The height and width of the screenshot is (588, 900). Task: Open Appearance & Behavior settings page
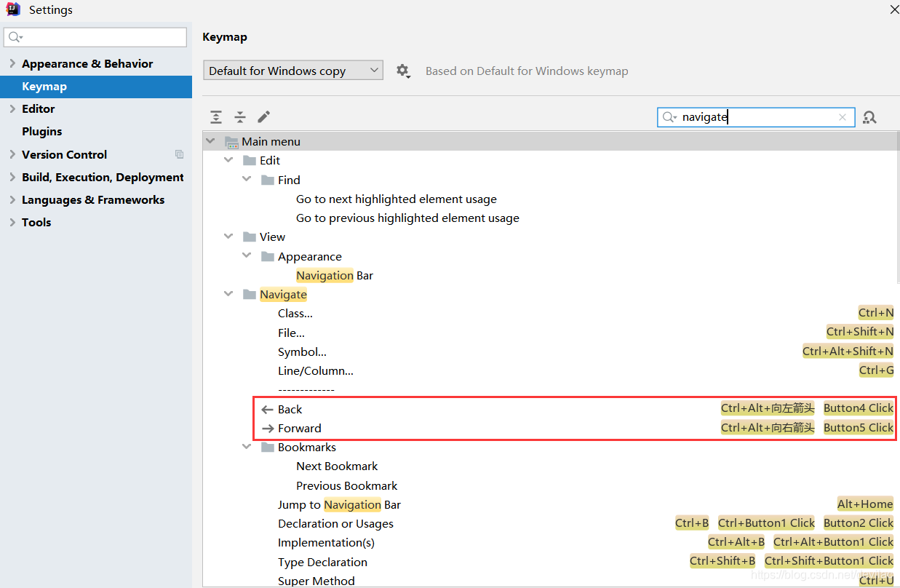87,64
